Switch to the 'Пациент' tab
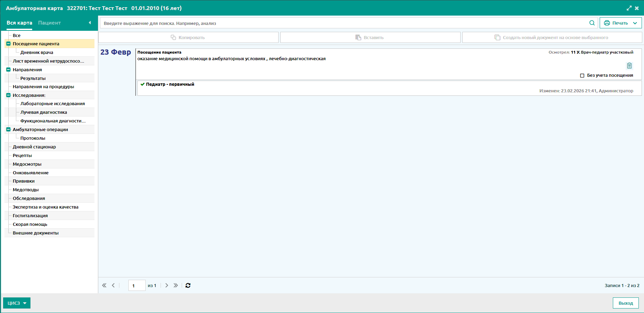 [49, 23]
